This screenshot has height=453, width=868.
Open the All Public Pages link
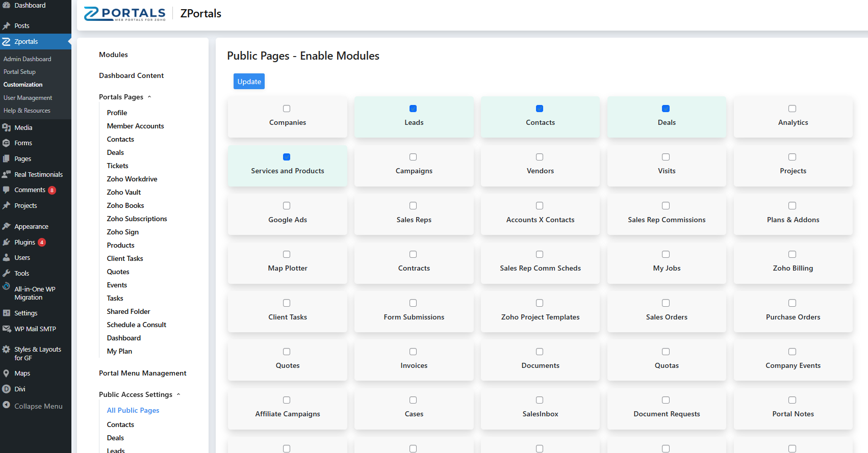tap(133, 410)
